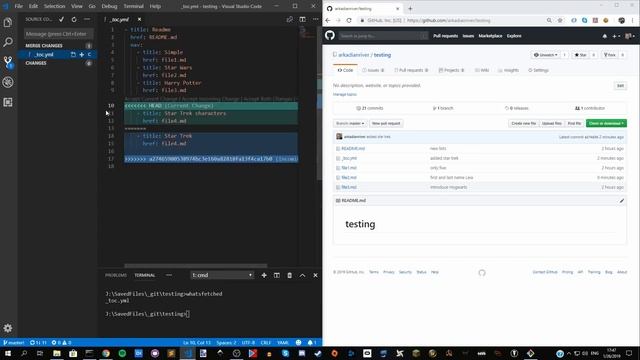The height and width of the screenshot is (360, 640).
Task: Close the terminal panel
Action: [x=315, y=275]
